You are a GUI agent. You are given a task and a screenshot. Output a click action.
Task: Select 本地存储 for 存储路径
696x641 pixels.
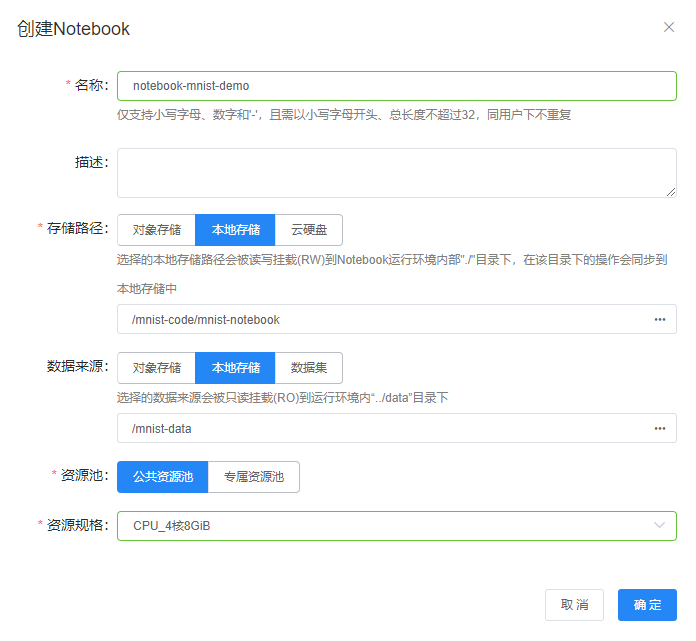(235, 230)
